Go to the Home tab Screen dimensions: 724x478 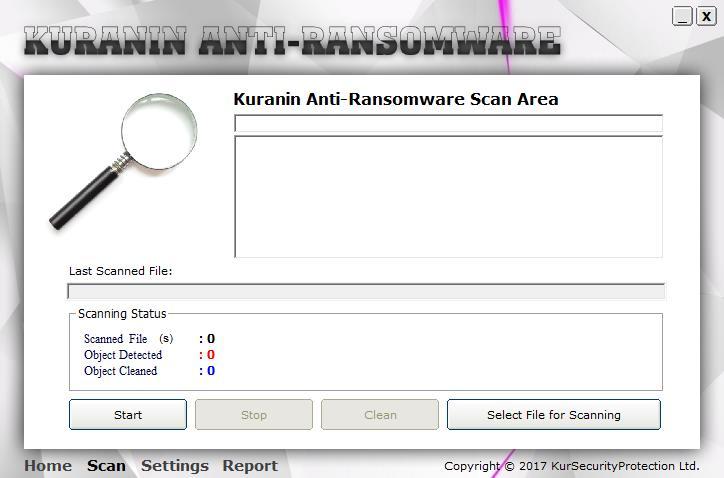click(48, 466)
